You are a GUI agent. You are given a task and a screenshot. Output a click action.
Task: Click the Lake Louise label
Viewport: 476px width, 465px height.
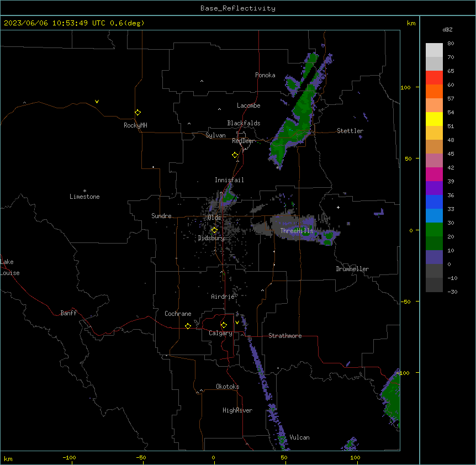click(10, 267)
